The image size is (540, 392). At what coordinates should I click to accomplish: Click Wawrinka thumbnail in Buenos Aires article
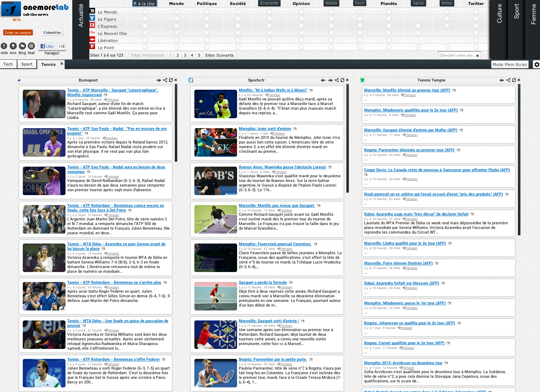click(216, 181)
